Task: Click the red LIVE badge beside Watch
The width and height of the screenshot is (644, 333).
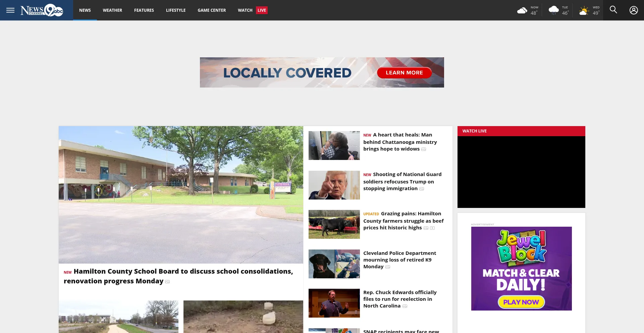Action: click(x=262, y=10)
